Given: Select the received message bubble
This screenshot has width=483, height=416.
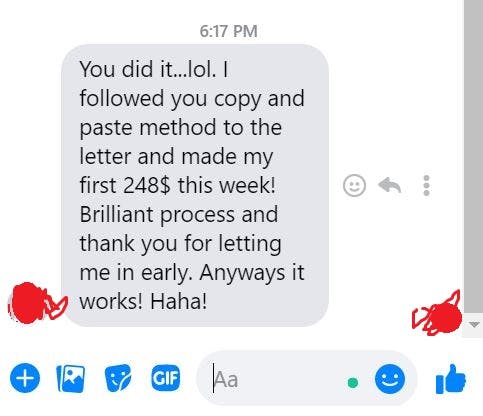Looking at the screenshot, I should tap(195, 185).
